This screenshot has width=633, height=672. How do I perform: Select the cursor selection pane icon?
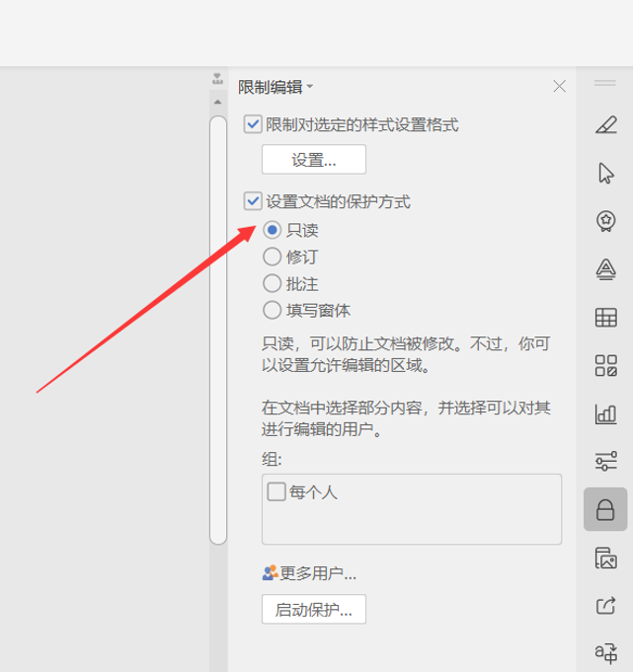606,173
